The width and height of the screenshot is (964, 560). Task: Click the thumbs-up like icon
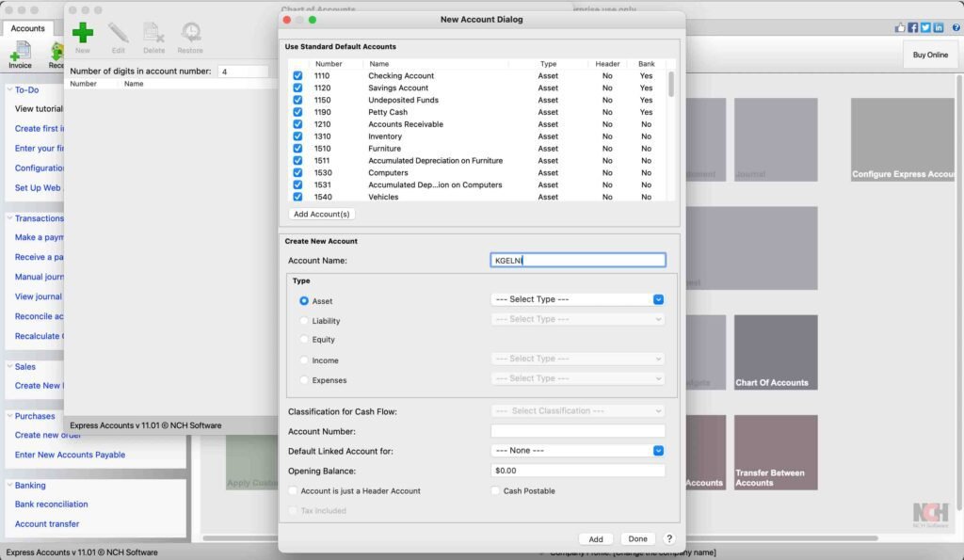pyautogui.click(x=900, y=28)
